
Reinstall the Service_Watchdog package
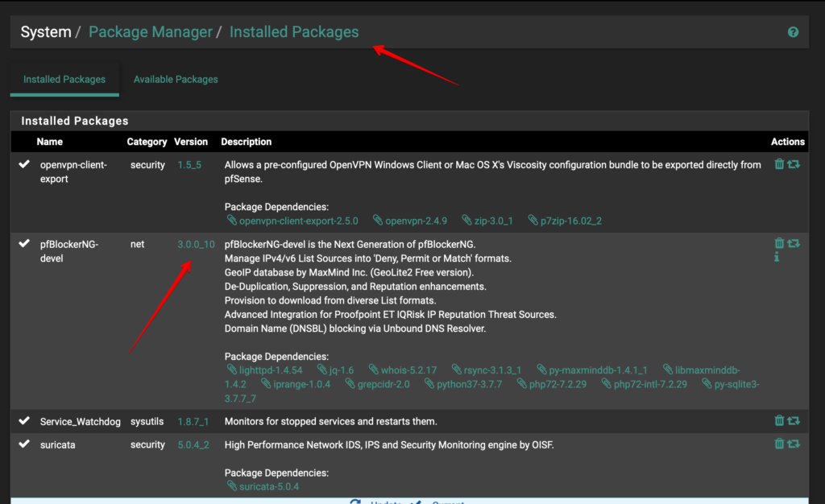click(x=794, y=420)
